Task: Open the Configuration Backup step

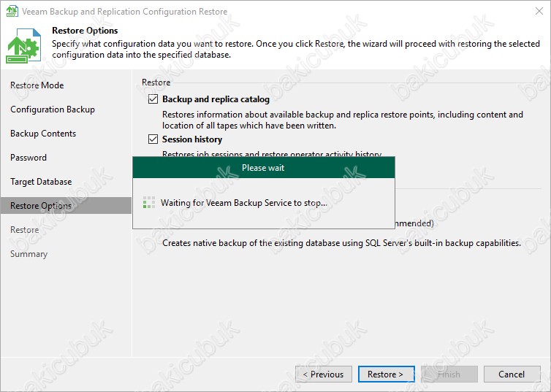Action: pyautogui.click(x=52, y=109)
